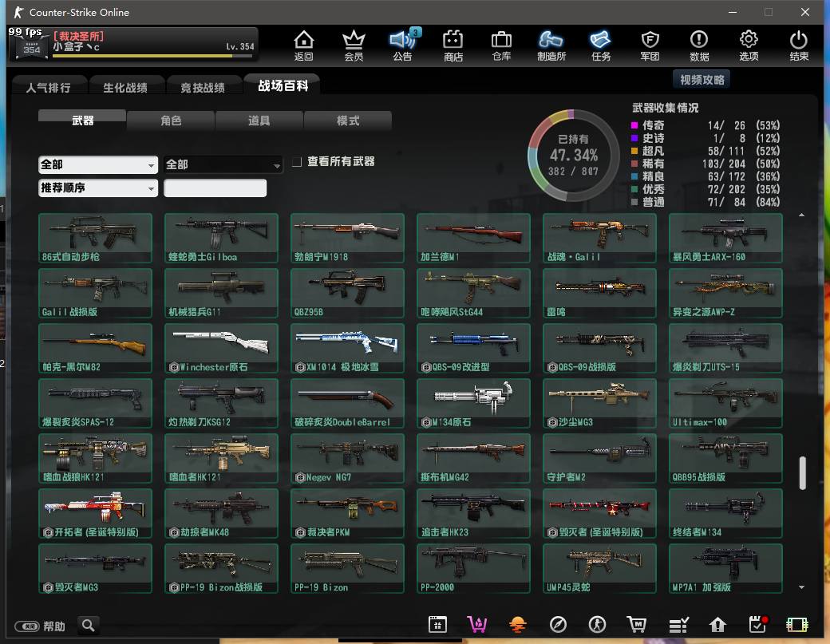
Task: Open the M shopping cart icon
Action: pos(637,625)
